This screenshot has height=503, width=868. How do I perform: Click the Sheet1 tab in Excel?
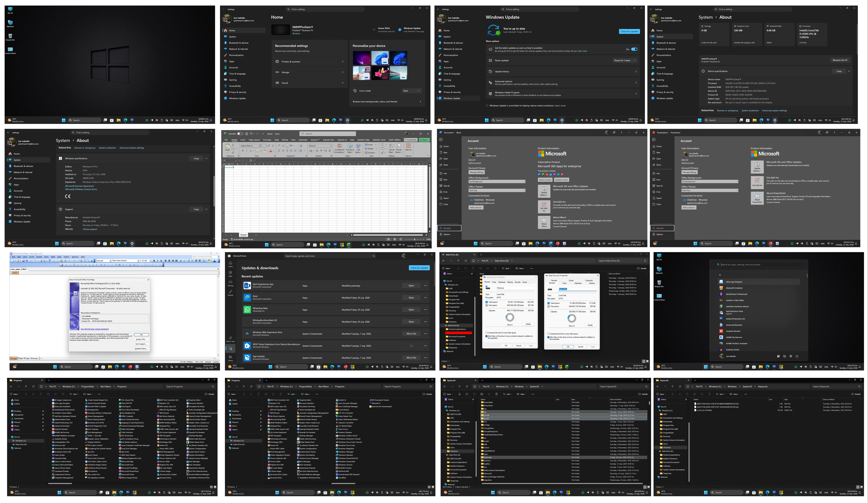tap(244, 235)
